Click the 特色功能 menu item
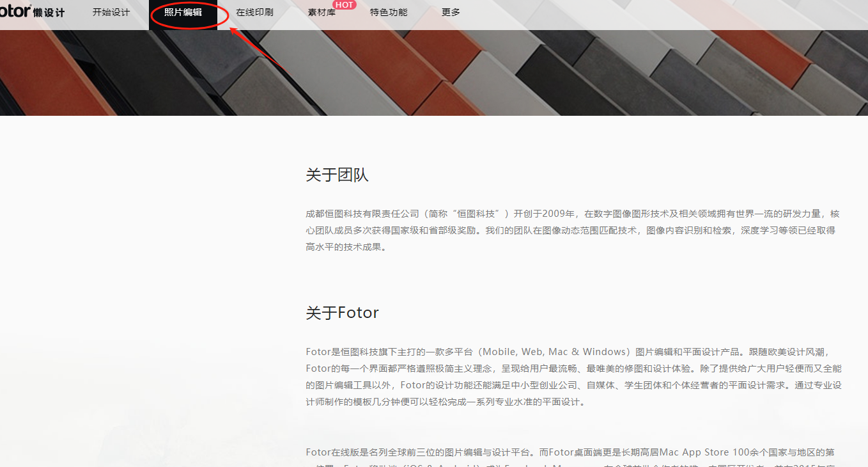Image resolution: width=868 pixels, height=467 pixels. (x=389, y=12)
